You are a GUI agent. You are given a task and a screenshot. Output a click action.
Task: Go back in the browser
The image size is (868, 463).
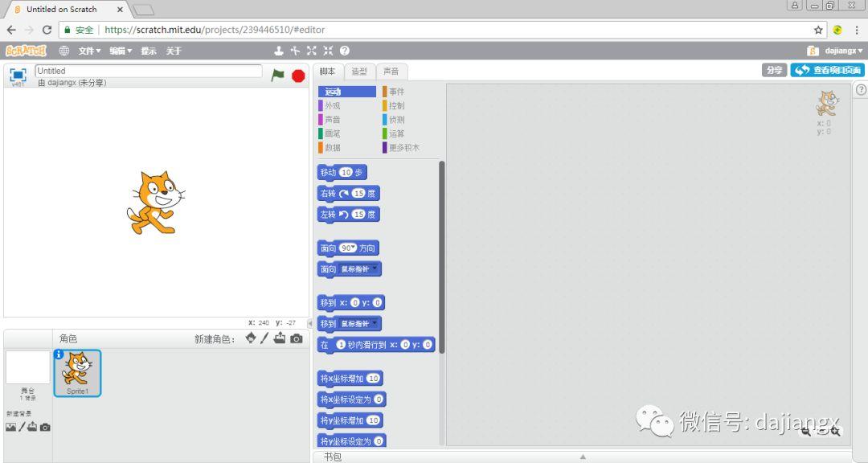(11, 30)
